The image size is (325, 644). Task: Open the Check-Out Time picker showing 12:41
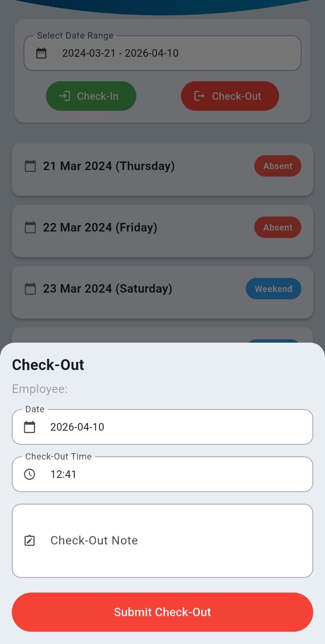[162, 474]
